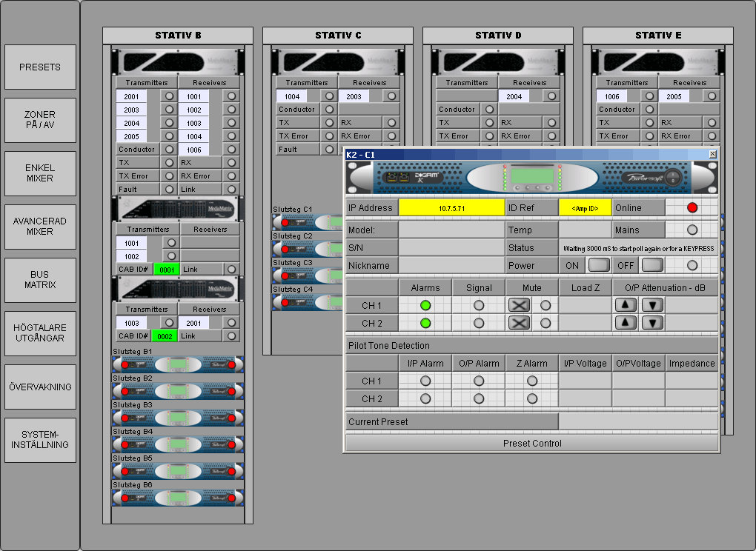Decrease CH 1 attenuation with down arrow
Image resolution: width=756 pixels, height=551 pixels.
[652, 305]
